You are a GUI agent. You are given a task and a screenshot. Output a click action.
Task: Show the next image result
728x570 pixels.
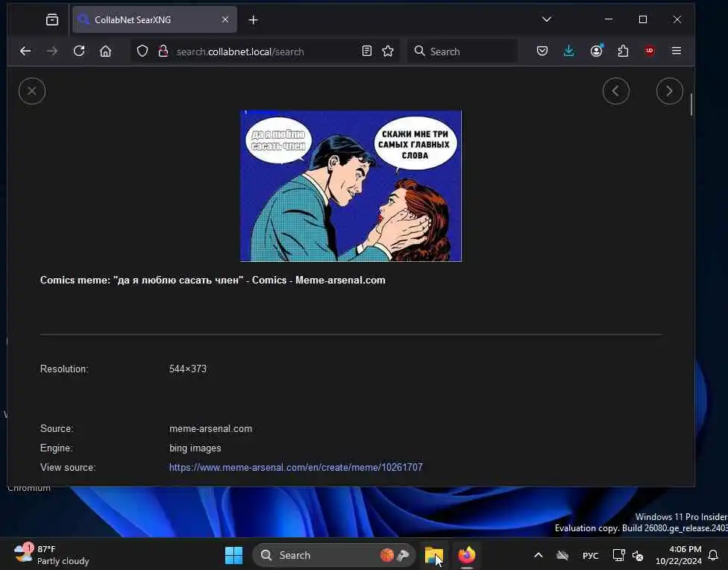coord(670,91)
